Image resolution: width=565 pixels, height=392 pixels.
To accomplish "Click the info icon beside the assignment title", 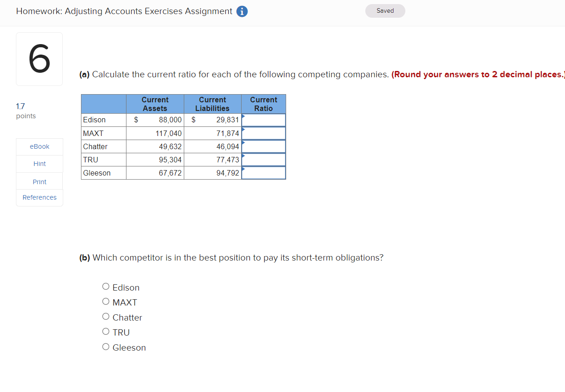I will pyautogui.click(x=242, y=11).
